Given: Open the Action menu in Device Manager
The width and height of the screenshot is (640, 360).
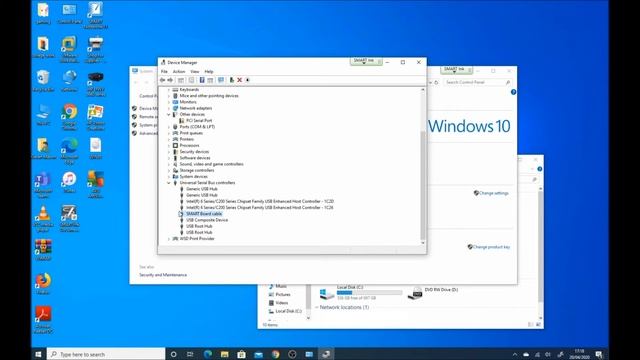Looking at the screenshot, I should [x=179, y=71].
